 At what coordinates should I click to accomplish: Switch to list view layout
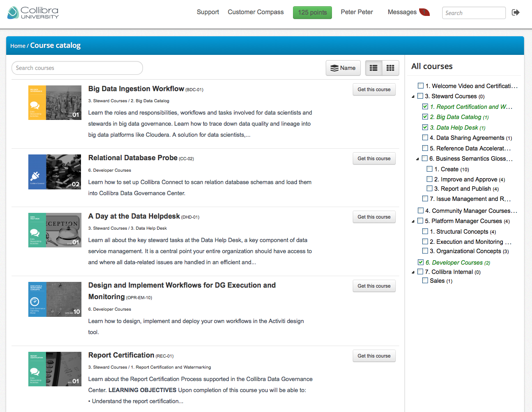tap(374, 68)
